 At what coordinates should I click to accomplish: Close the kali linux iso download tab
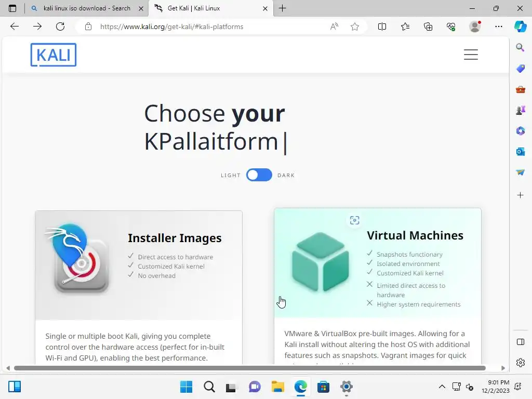[x=141, y=9]
